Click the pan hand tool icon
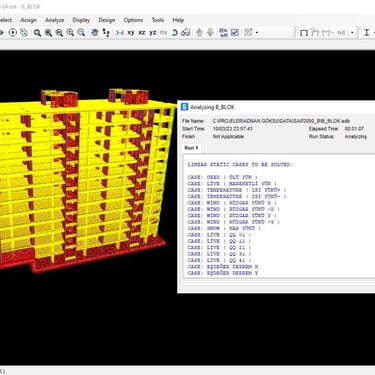This screenshot has width=375, height=375. (x=95, y=32)
